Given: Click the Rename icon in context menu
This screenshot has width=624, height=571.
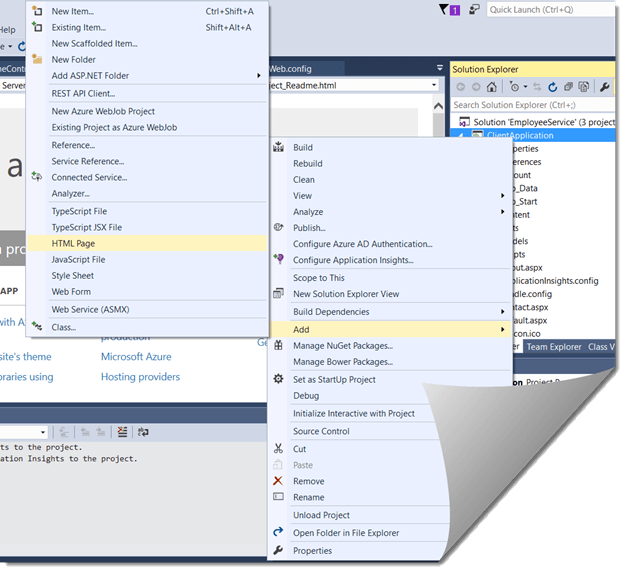Looking at the screenshot, I should [x=279, y=497].
